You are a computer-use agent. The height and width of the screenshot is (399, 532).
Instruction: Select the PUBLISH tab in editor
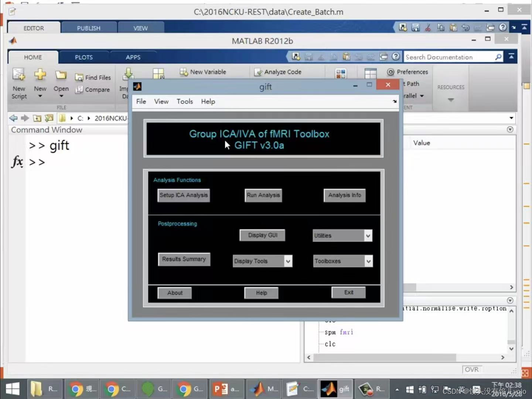[x=89, y=28]
